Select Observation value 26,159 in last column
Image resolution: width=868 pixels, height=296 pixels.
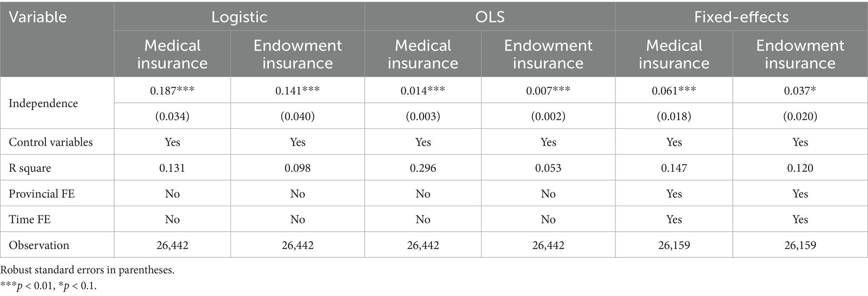pyautogui.click(x=800, y=245)
